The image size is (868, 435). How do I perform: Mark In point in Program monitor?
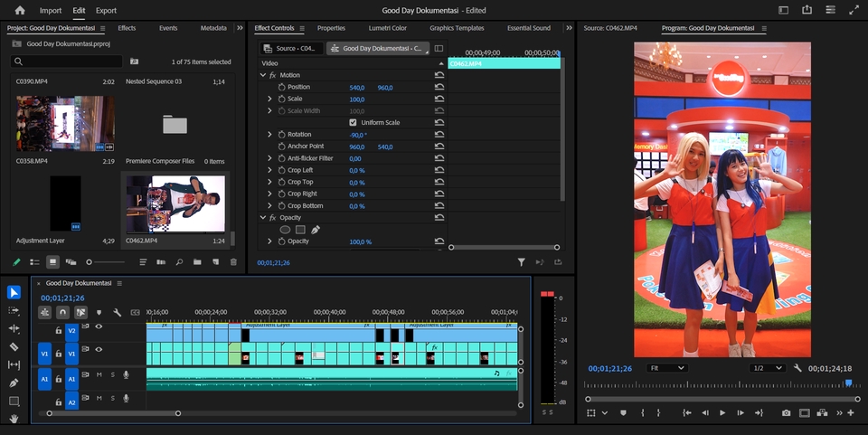click(642, 413)
